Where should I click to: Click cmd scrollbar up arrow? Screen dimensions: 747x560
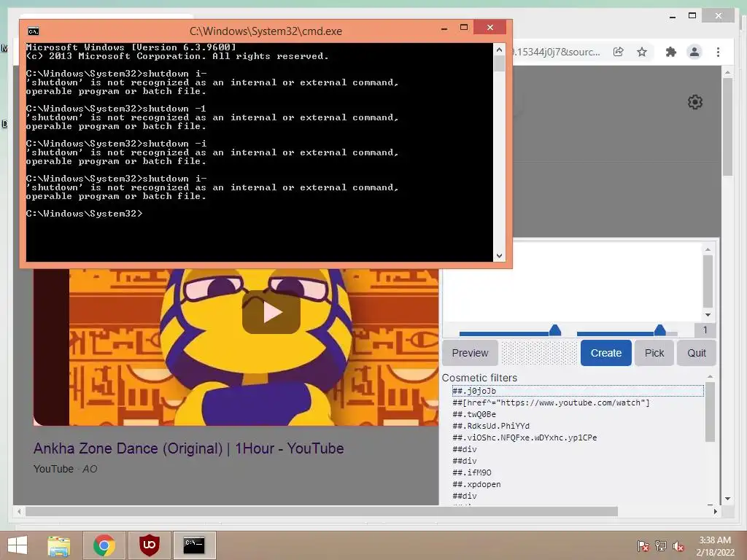click(499, 50)
